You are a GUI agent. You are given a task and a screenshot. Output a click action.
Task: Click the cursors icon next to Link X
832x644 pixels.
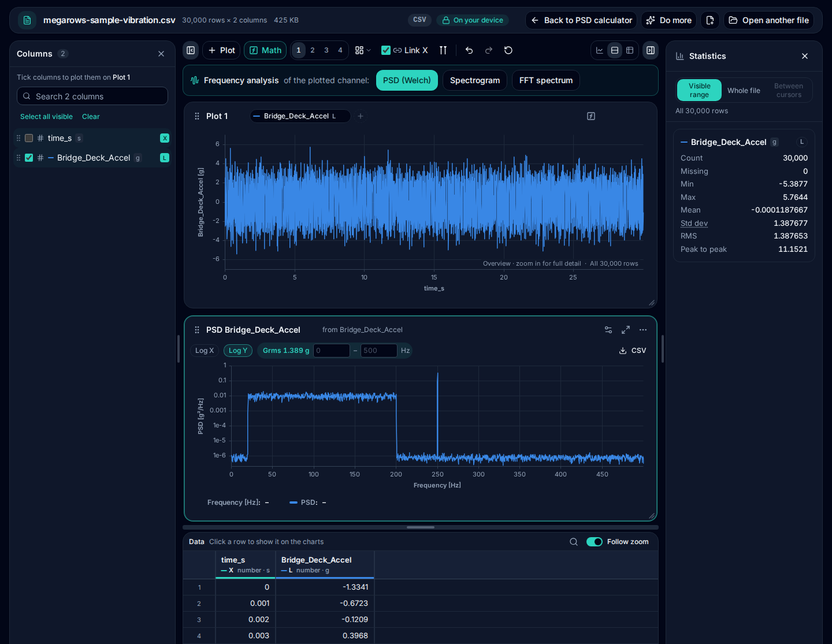(x=443, y=50)
